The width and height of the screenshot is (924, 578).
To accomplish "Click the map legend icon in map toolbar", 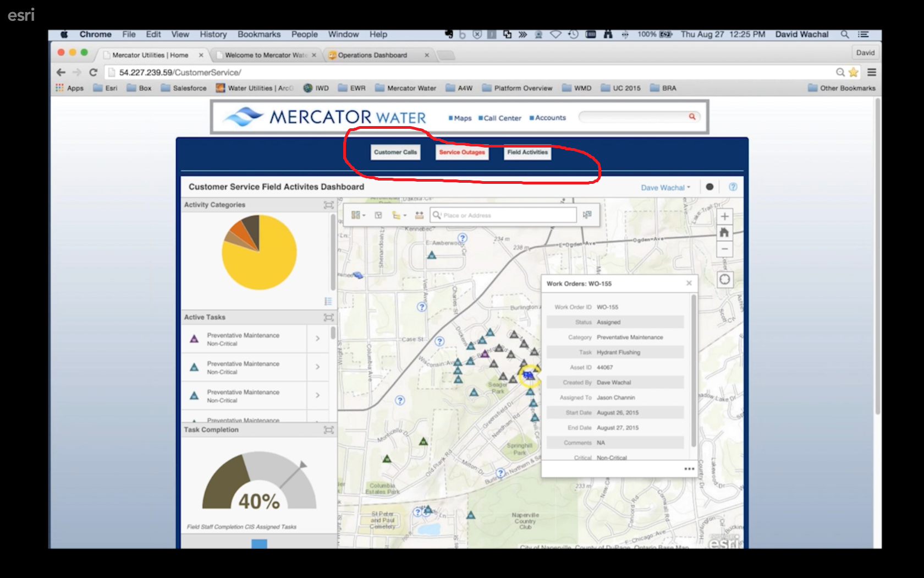I will point(378,215).
